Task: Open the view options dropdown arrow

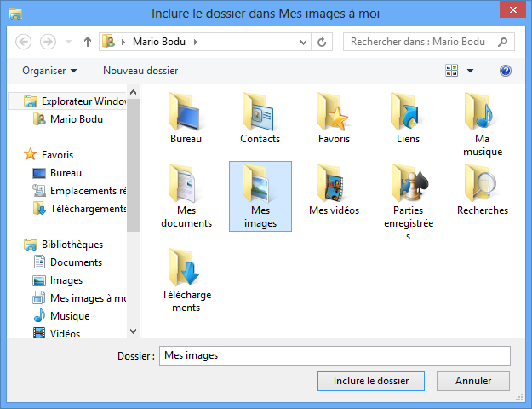Action: (x=470, y=71)
